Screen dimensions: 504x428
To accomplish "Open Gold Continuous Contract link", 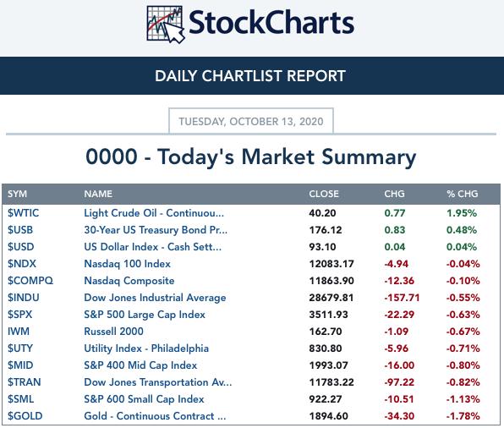I will [155, 416].
